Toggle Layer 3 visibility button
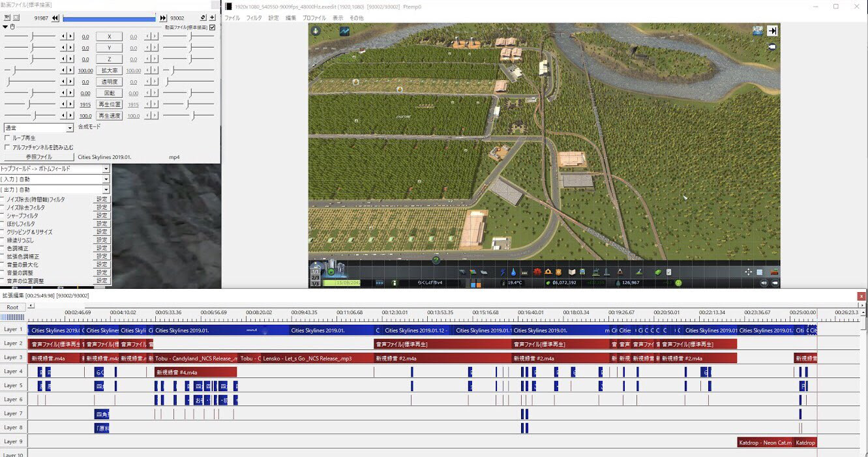This screenshot has width=868, height=457. click(13, 357)
